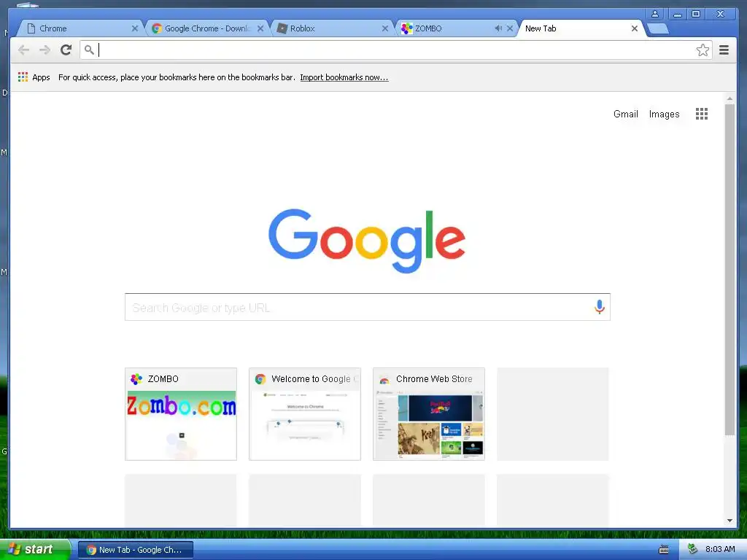Go forward with the forward arrow

coord(44,50)
